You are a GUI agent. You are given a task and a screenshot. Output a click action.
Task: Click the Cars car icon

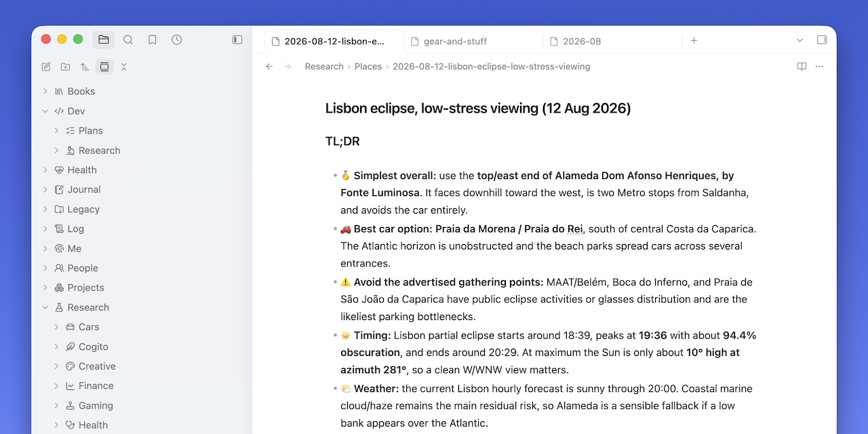(x=70, y=327)
